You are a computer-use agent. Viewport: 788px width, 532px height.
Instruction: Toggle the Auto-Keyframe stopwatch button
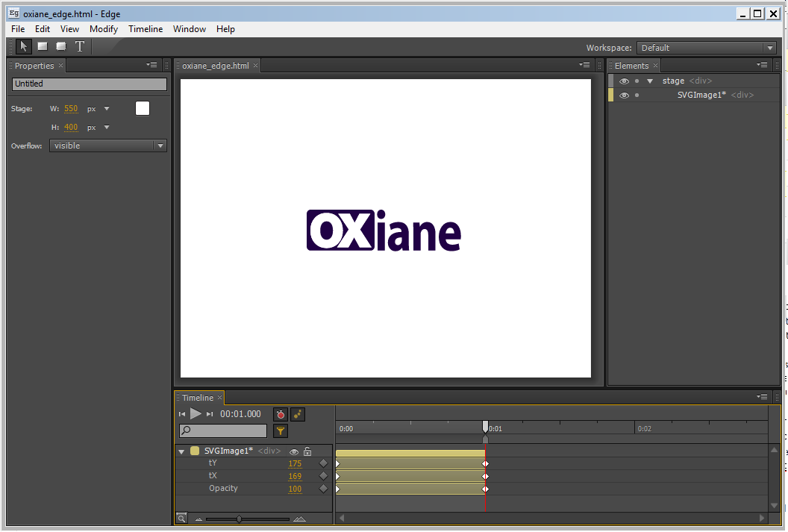[x=281, y=414]
